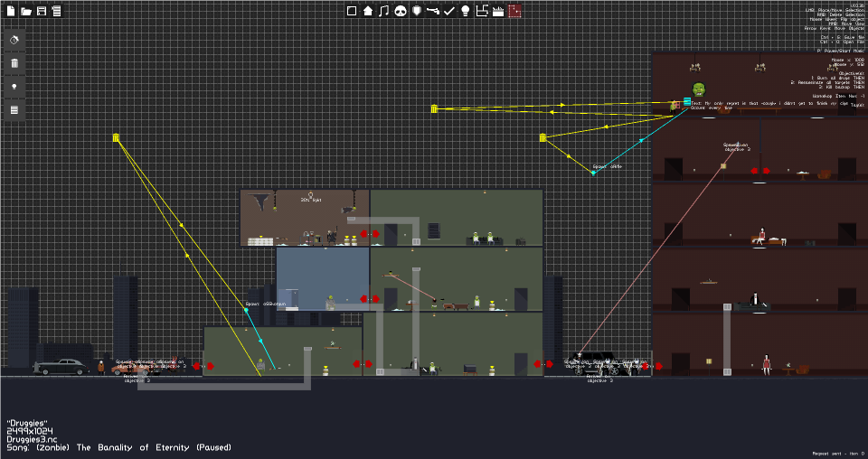This screenshot has width=868, height=459.
Task: Open the music note song selector
Action: point(384,11)
